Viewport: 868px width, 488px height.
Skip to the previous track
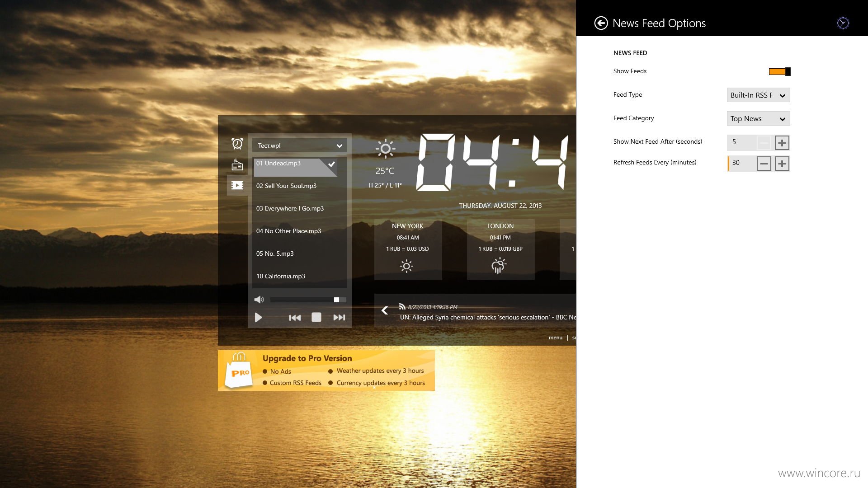tap(295, 318)
